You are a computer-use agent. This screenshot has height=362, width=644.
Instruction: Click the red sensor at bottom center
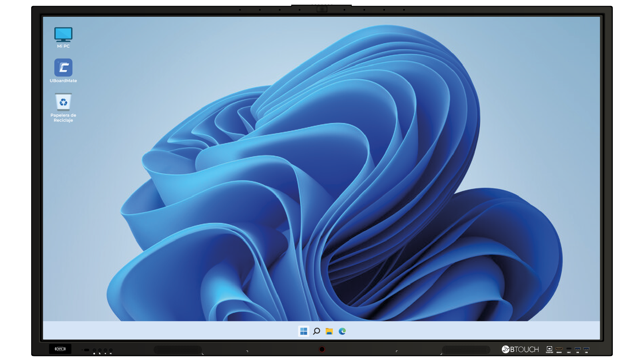point(322,349)
